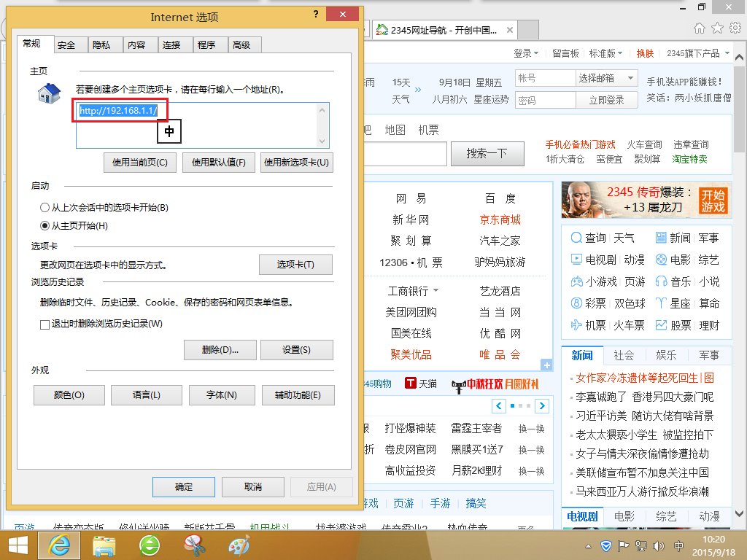Expand the 选择邮箱 dropdown
This screenshot has height=560, width=747.
[x=607, y=78]
